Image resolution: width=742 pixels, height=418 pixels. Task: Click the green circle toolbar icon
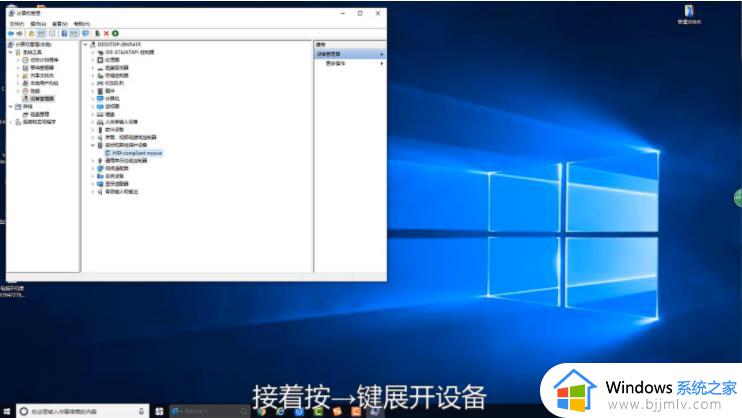click(x=115, y=34)
